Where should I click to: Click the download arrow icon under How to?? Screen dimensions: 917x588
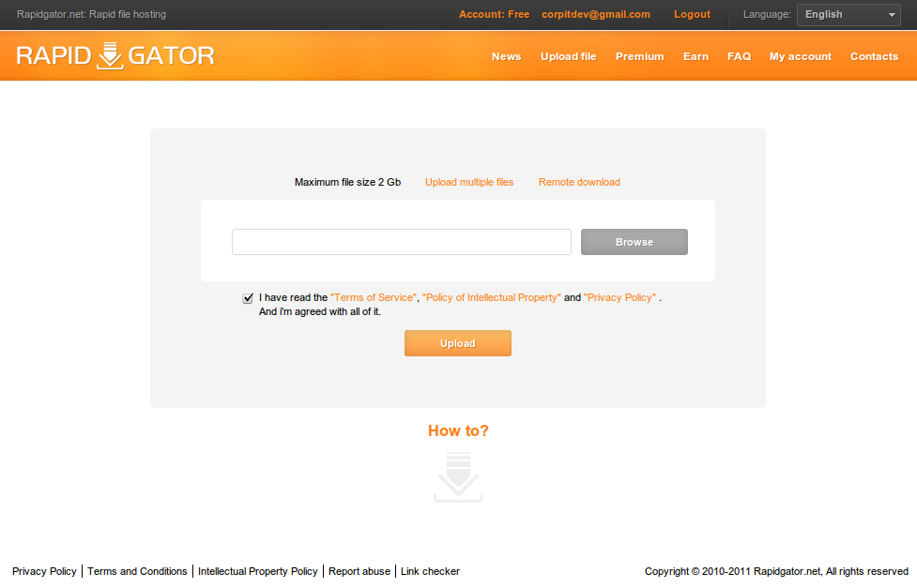point(458,477)
